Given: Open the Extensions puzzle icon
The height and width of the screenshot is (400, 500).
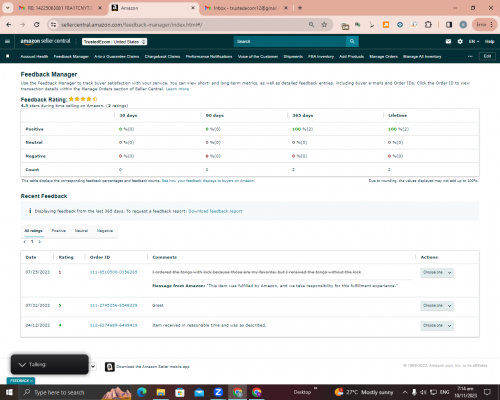Looking at the screenshot, I should (x=428, y=25).
